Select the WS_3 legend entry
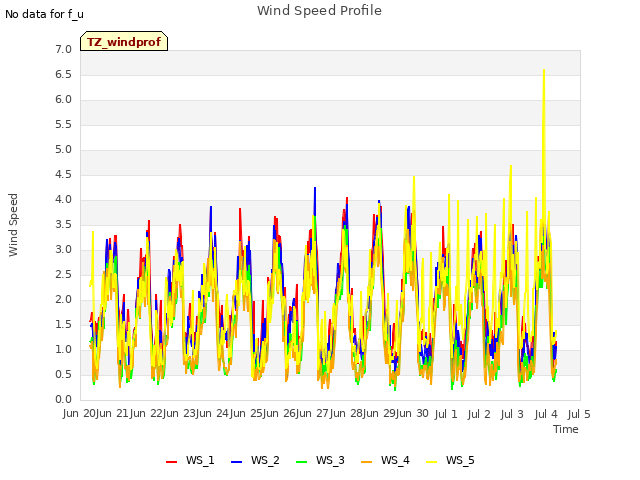 coord(320,460)
